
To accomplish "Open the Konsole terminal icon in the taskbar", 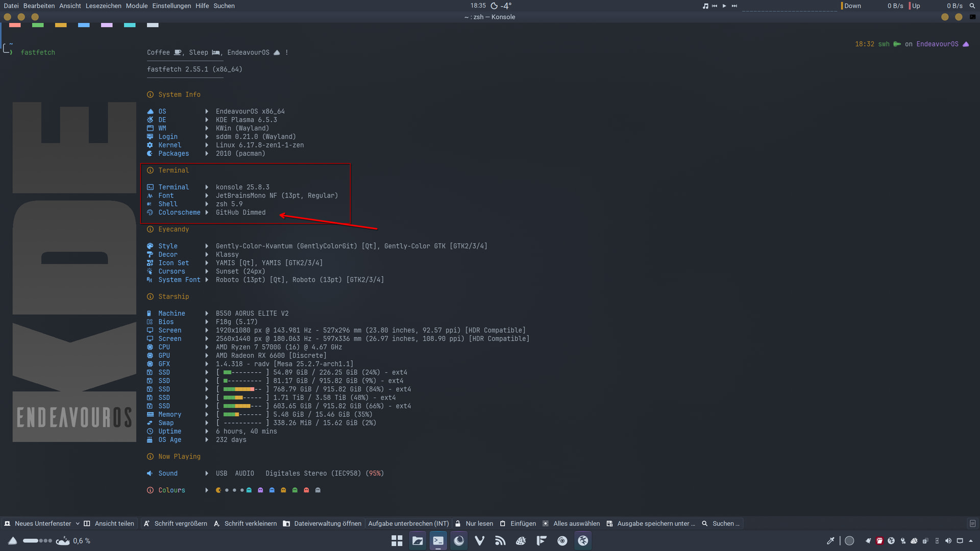I will (x=438, y=541).
